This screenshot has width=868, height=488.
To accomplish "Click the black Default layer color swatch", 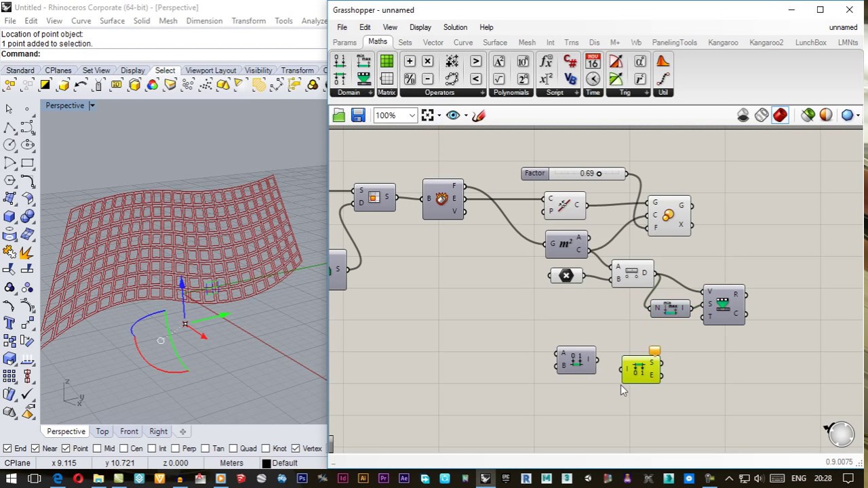I will pyautogui.click(x=267, y=464).
